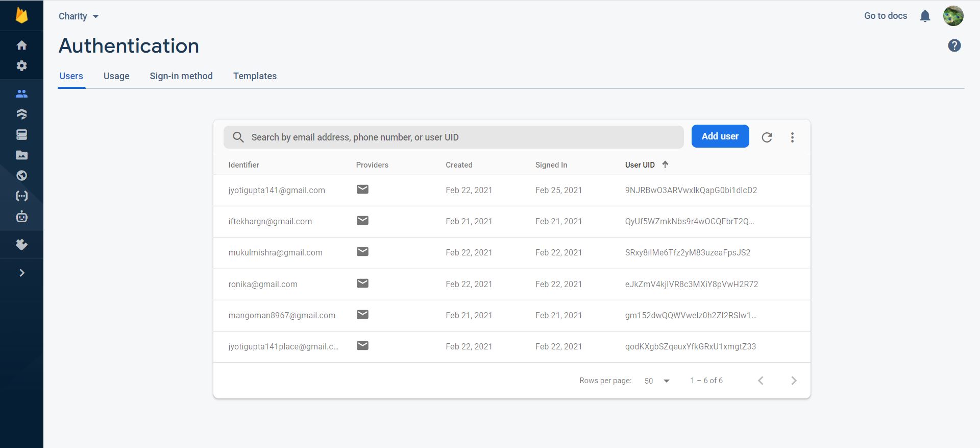The image size is (980, 448).
Task: Click UID eJkZmV4kjlVR8c3MXiY8pVwH2R72
Action: [691, 284]
